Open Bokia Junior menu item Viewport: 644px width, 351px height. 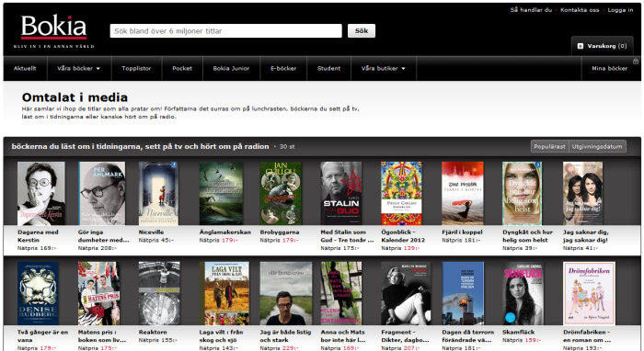tap(231, 69)
